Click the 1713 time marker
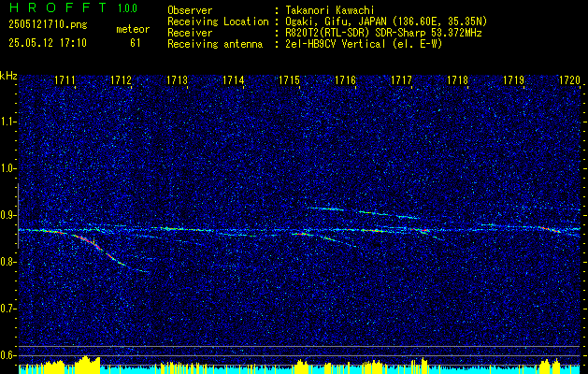Viewport: 588px width, 374px height. (x=177, y=79)
